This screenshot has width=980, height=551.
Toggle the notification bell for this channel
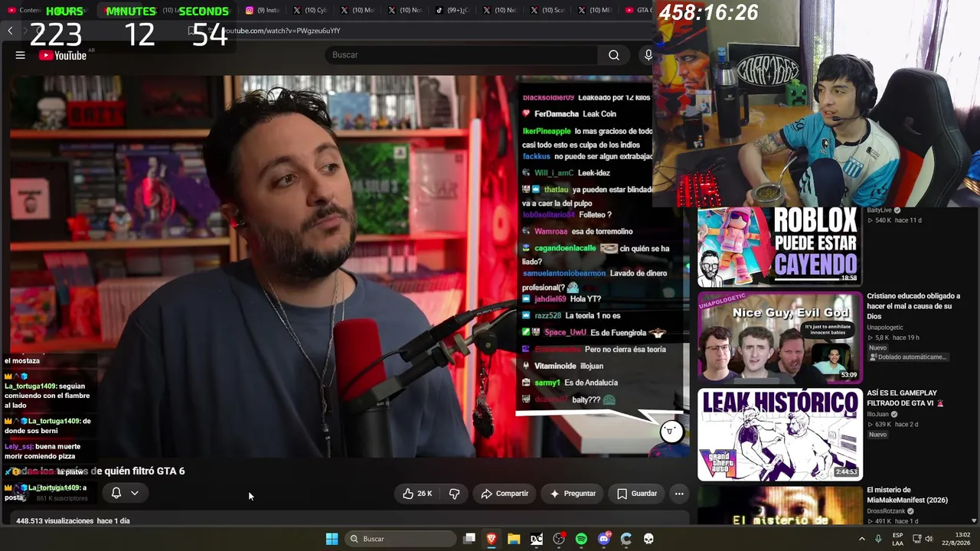pos(116,493)
